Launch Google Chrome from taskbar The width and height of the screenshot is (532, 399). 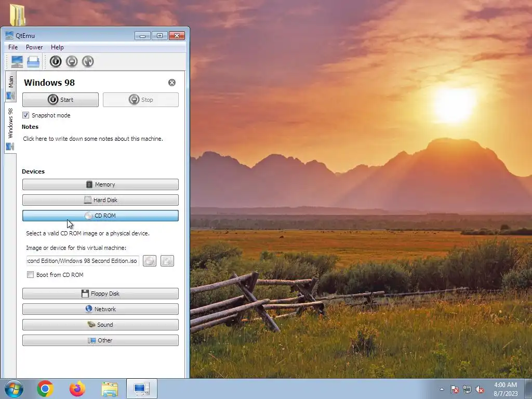tap(45, 389)
